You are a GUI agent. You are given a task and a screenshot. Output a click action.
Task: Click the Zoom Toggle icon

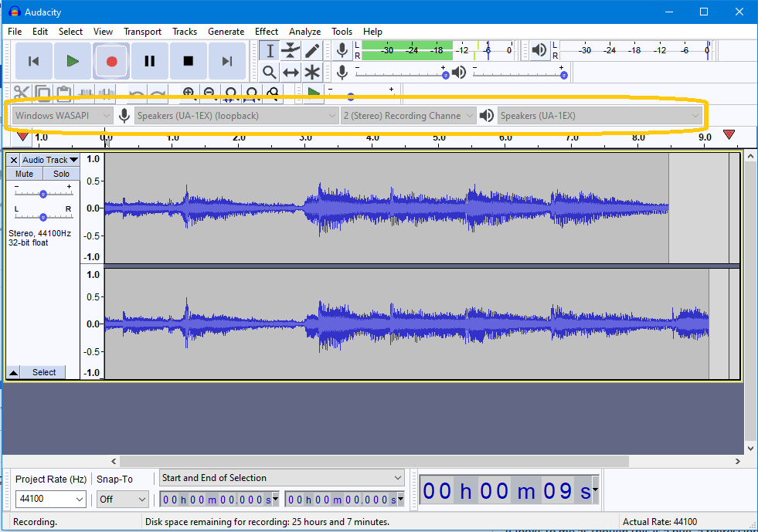273,93
